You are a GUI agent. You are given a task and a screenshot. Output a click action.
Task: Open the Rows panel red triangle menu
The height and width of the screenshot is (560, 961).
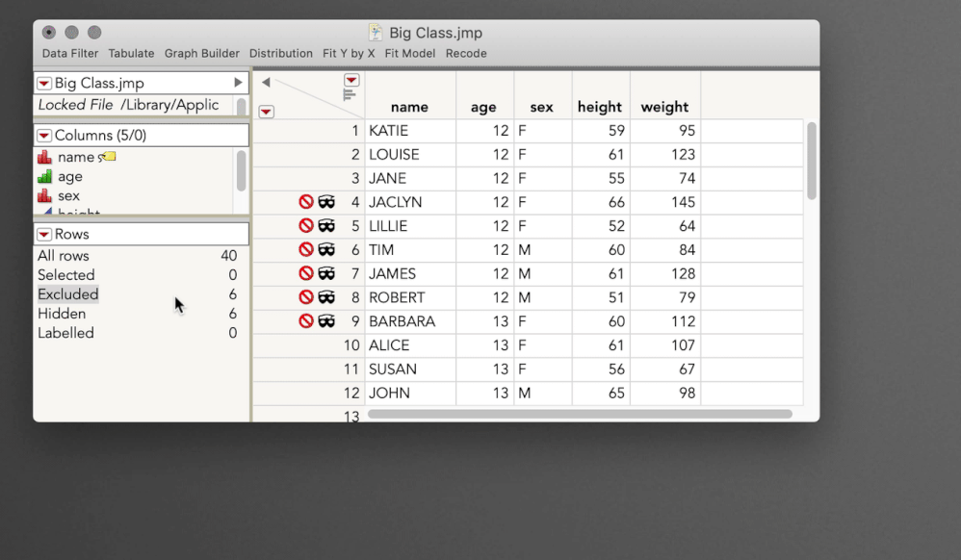(44, 234)
